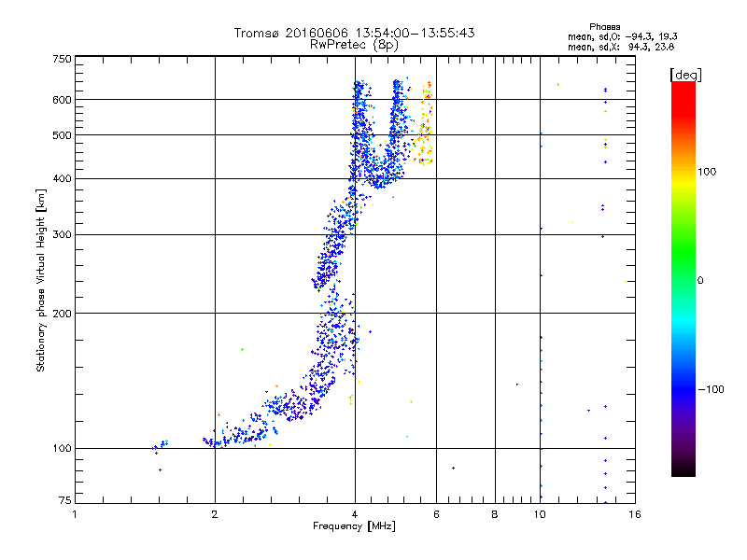747x560 pixels.
Task: Click the x-axis tick label '4'
Action: (355, 514)
